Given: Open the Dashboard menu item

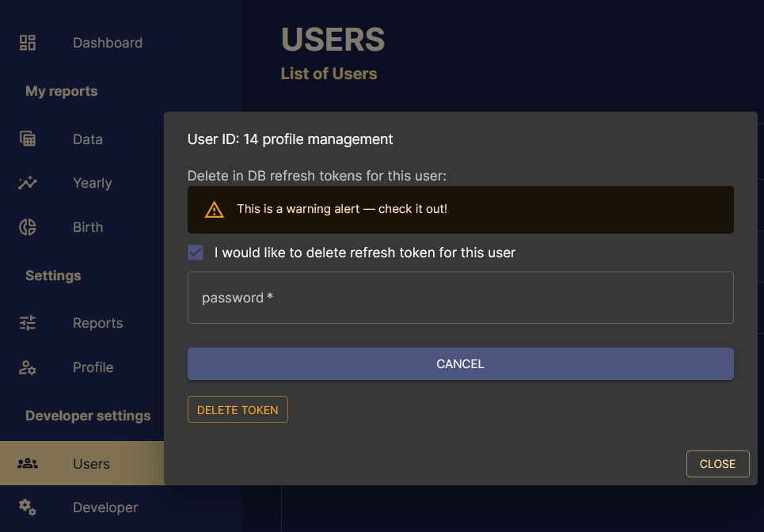Looking at the screenshot, I should tap(107, 42).
